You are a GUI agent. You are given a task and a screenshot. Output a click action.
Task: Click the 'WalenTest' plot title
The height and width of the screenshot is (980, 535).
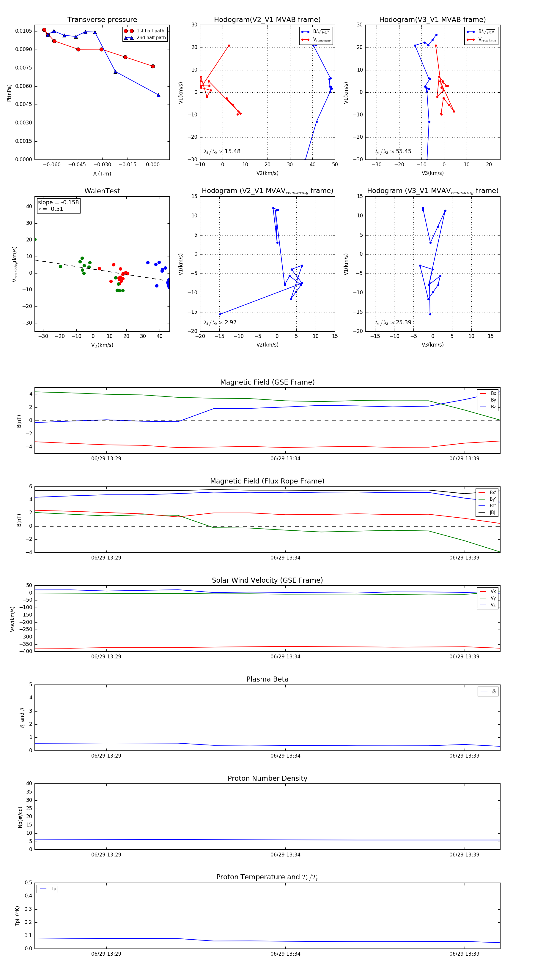[102, 191]
